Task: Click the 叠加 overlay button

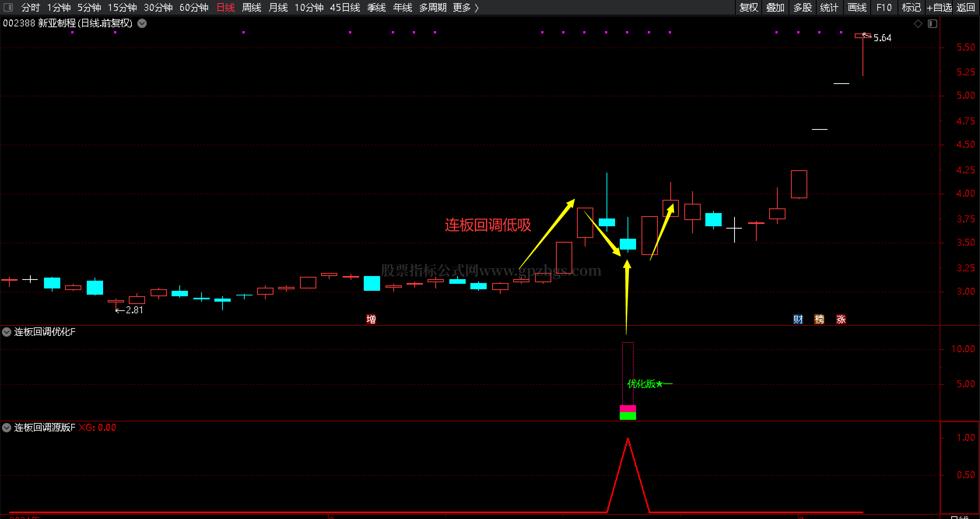Action: coord(775,7)
